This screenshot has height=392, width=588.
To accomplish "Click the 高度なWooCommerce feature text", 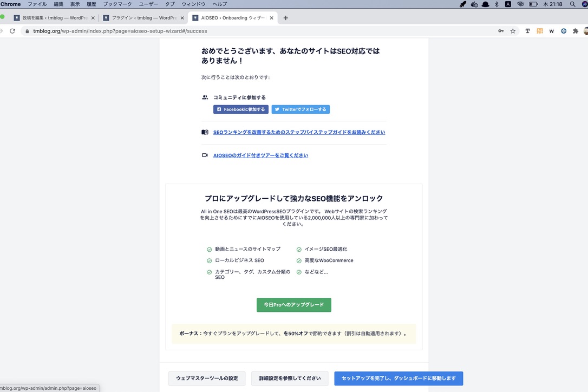I will coord(329,260).
